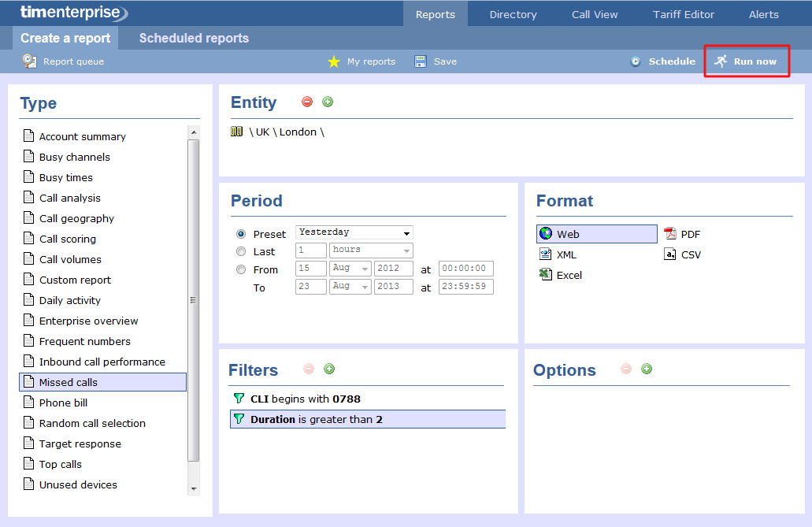Click the Run now button
Viewport: 812px width, 527px height.
point(746,61)
